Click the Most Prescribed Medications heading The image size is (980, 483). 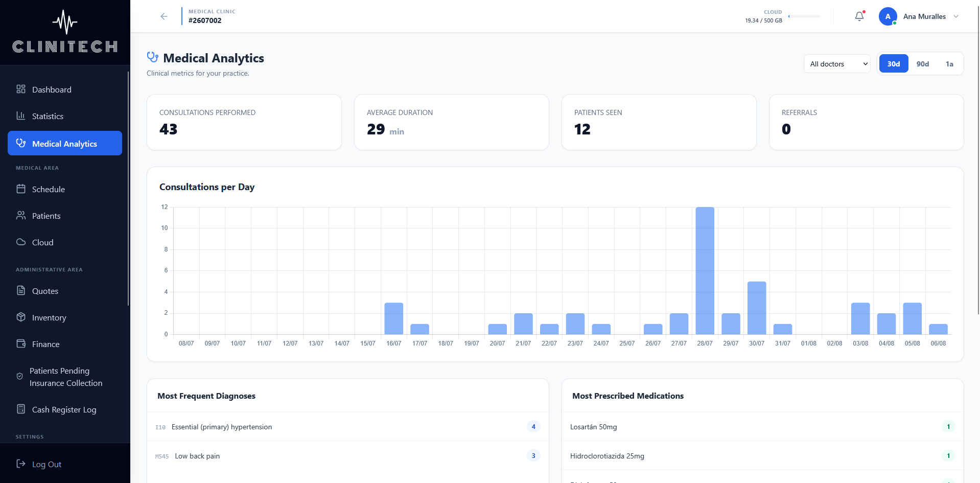(628, 396)
